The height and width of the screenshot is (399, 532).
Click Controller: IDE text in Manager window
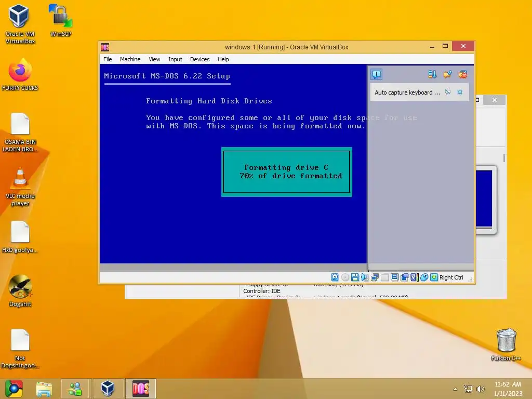tap(262, 291)
